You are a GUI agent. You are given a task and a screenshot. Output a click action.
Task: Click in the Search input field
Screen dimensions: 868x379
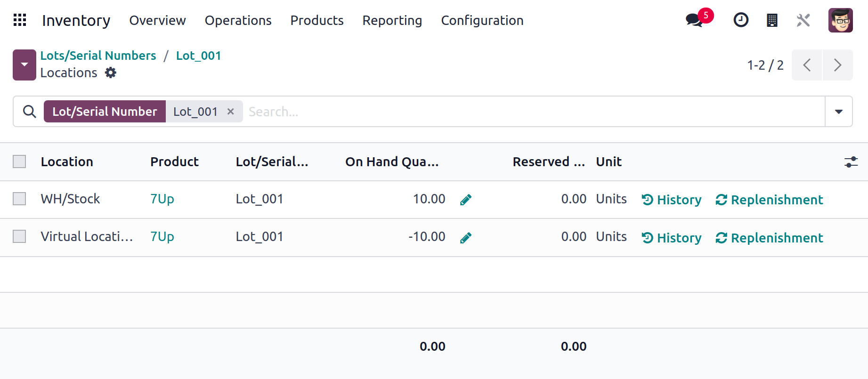[535, 112]
